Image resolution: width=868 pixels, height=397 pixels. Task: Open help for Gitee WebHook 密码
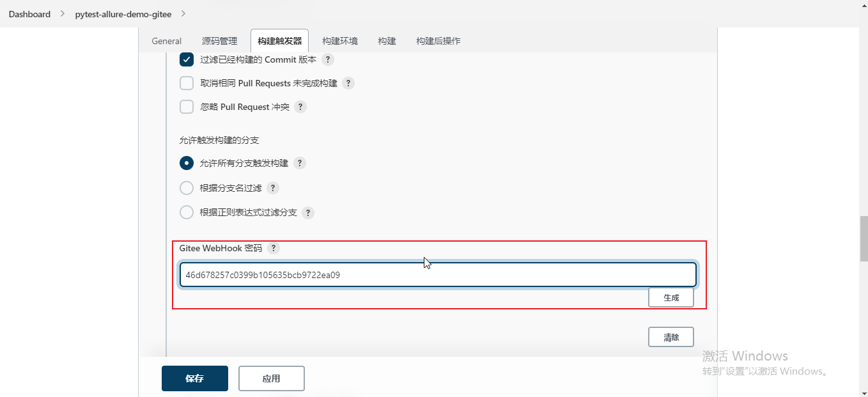[274, 248]
